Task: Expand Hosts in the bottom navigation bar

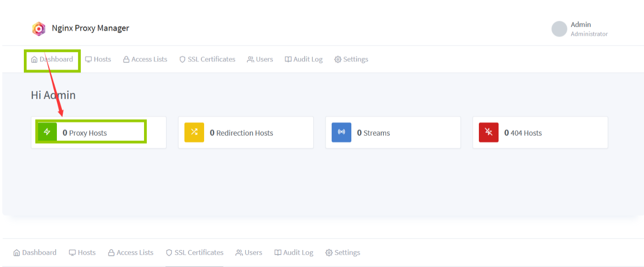Action: [83, 253]
